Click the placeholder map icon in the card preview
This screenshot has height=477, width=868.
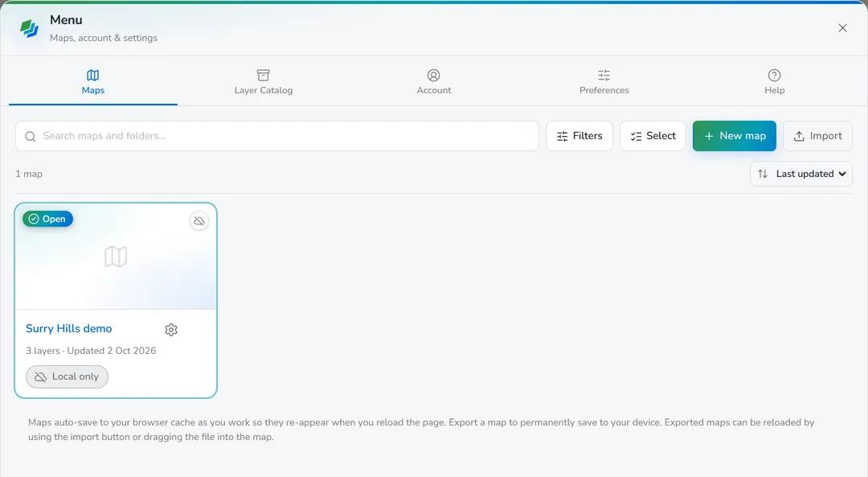pyautogui.click(x=116, y=257)
